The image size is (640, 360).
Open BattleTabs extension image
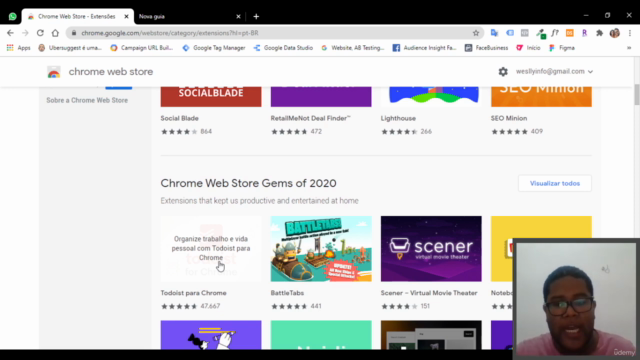[321, 249]
